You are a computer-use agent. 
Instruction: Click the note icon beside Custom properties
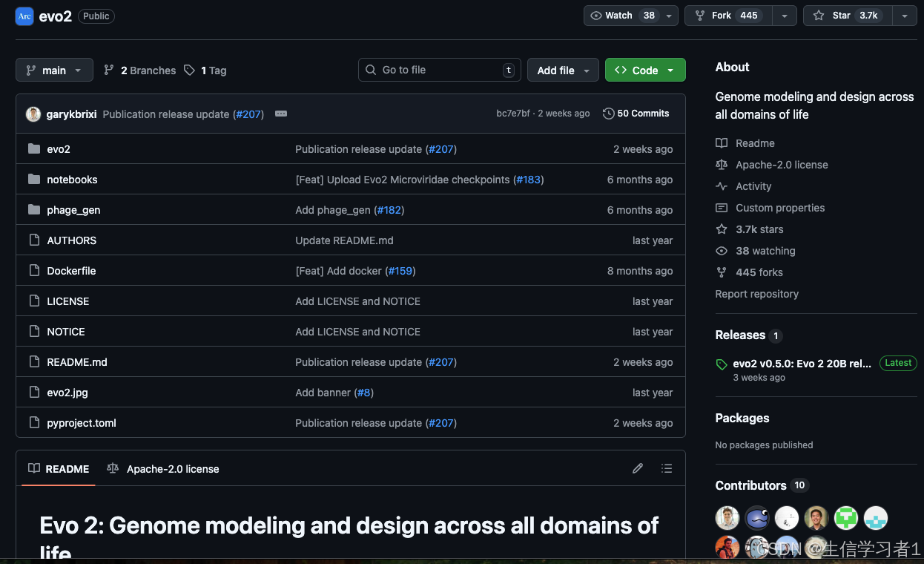pos(722,208)
